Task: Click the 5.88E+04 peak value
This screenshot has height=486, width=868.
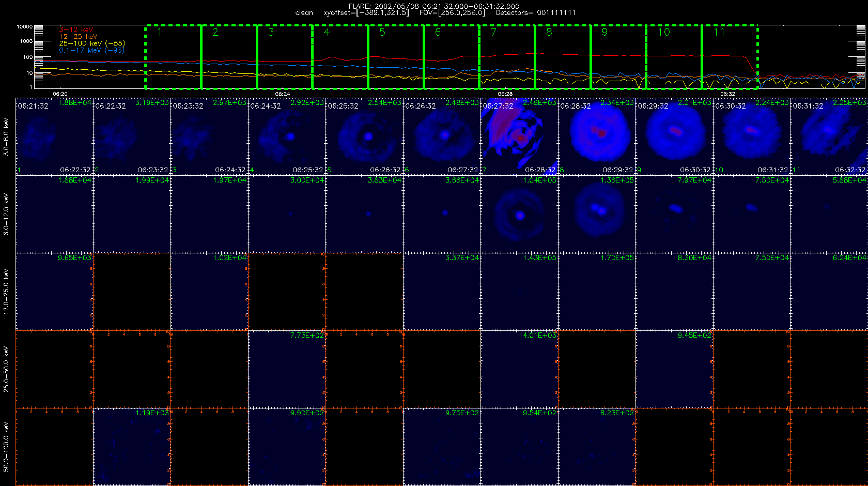Action: (x=849, y=180)
